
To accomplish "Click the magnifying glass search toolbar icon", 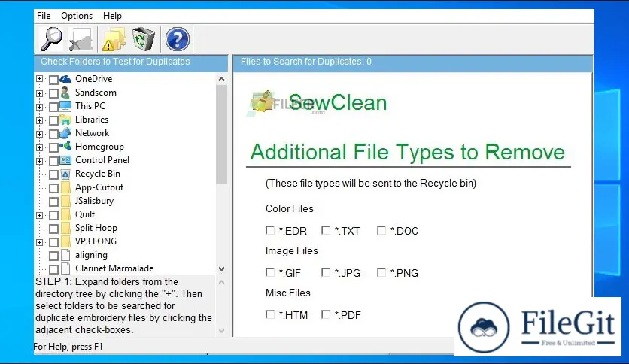I will (x=51, y=39).
